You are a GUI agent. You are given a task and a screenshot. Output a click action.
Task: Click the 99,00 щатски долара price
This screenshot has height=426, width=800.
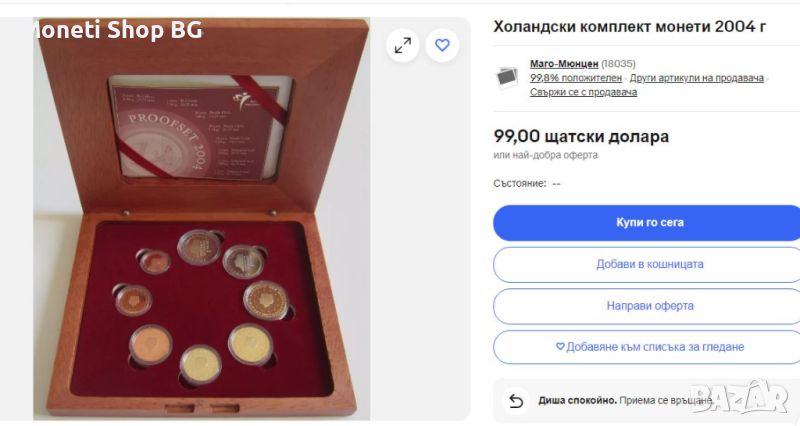click(581, 136)
